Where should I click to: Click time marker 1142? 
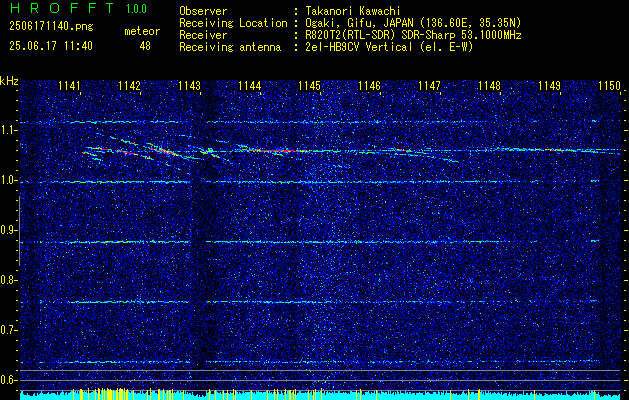[130, 85]
